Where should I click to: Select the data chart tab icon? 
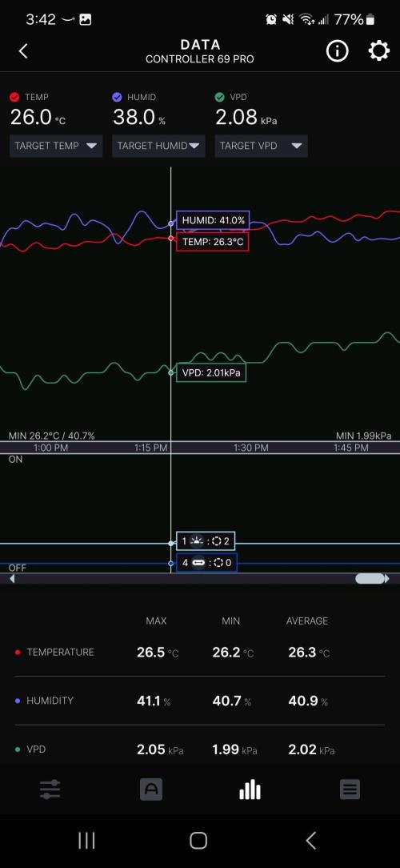250,790
